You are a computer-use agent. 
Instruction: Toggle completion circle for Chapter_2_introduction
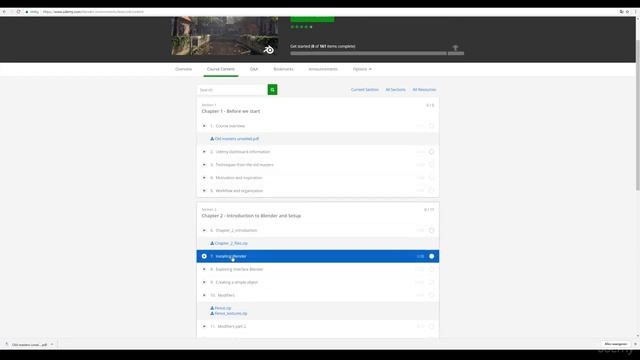point(431,231)
